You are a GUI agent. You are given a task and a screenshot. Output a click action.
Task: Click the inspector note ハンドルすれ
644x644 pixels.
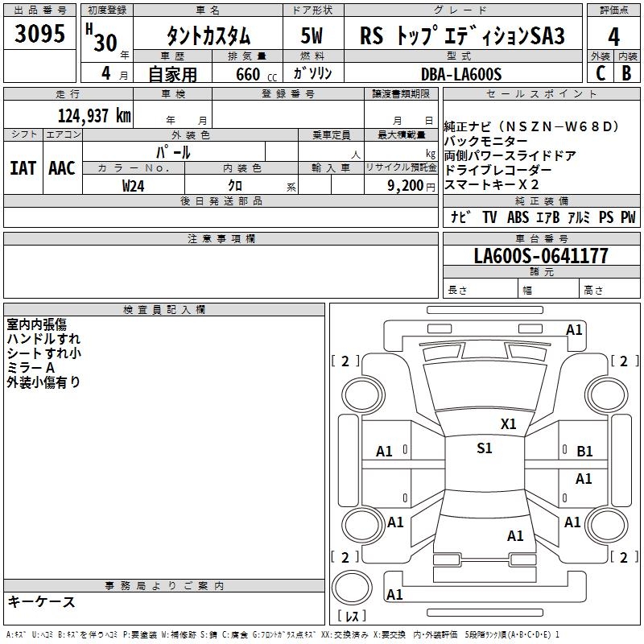43,339
